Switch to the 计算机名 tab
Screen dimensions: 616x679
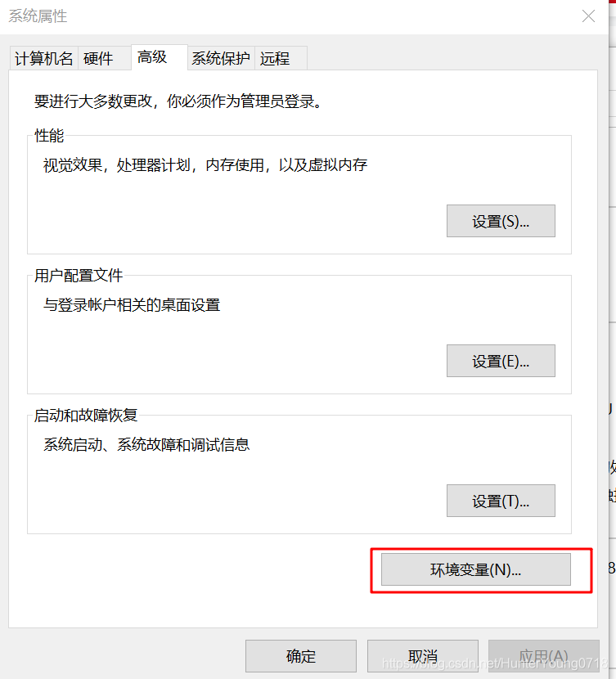tap(43, 58)
